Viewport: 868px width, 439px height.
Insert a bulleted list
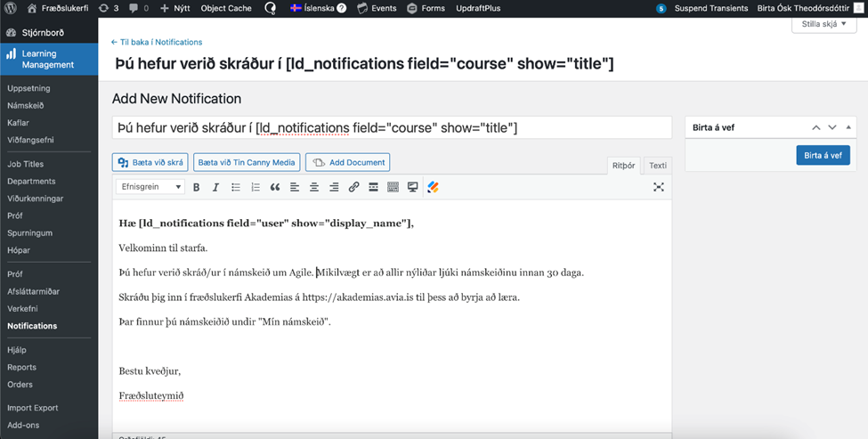pos(236,187)
